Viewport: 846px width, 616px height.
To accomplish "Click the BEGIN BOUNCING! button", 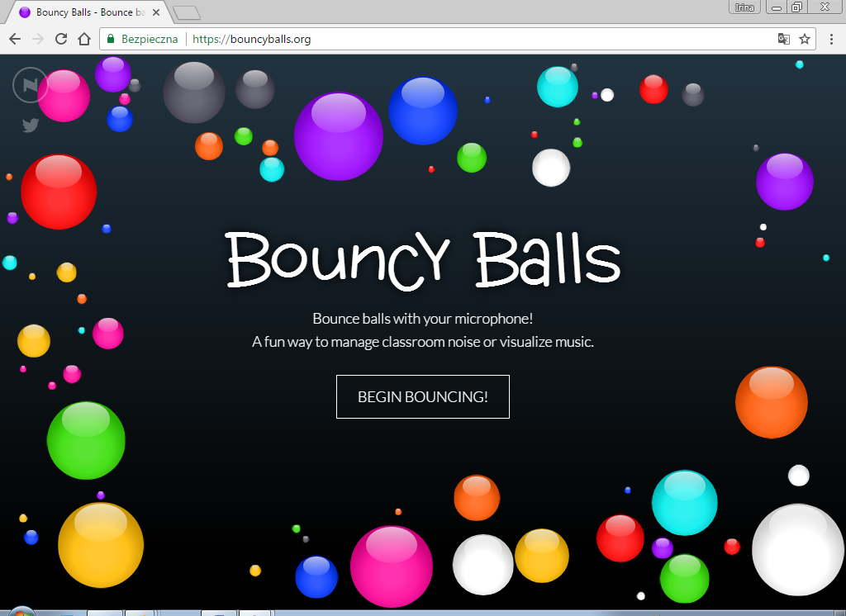I will [422, 396].
